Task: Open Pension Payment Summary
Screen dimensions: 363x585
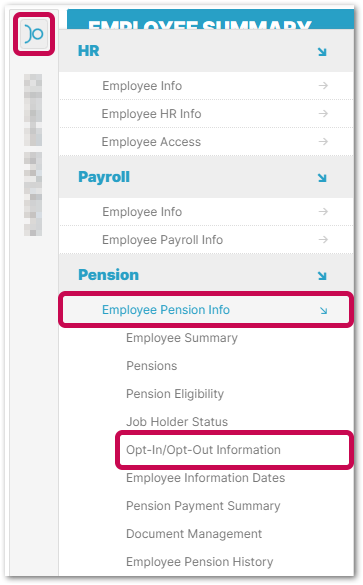Action: click(x=203, y=506)
